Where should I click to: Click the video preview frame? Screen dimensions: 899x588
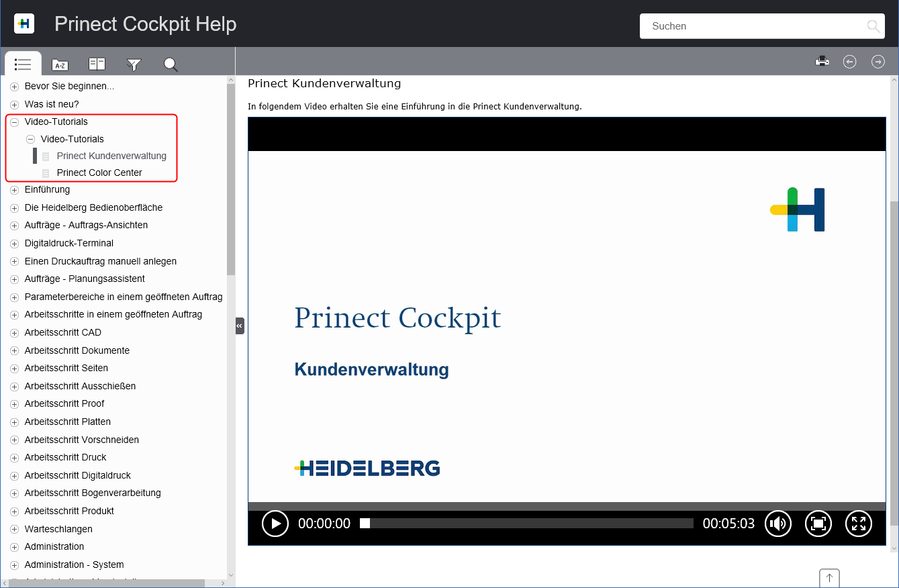[x=567, y=326]
